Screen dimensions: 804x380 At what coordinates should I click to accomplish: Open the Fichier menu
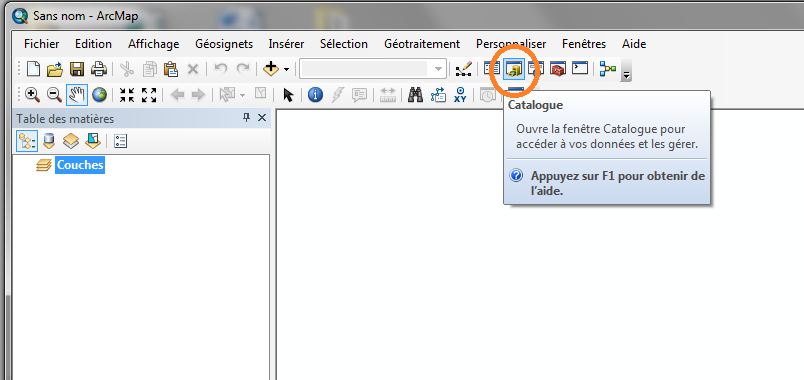point(42,44)
